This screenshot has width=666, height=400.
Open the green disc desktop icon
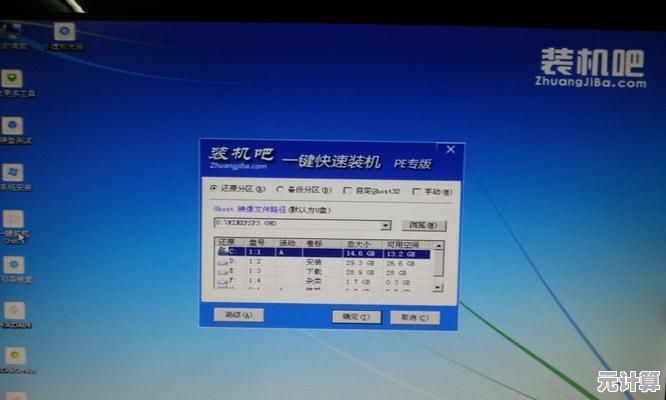[x=15, y=355]
